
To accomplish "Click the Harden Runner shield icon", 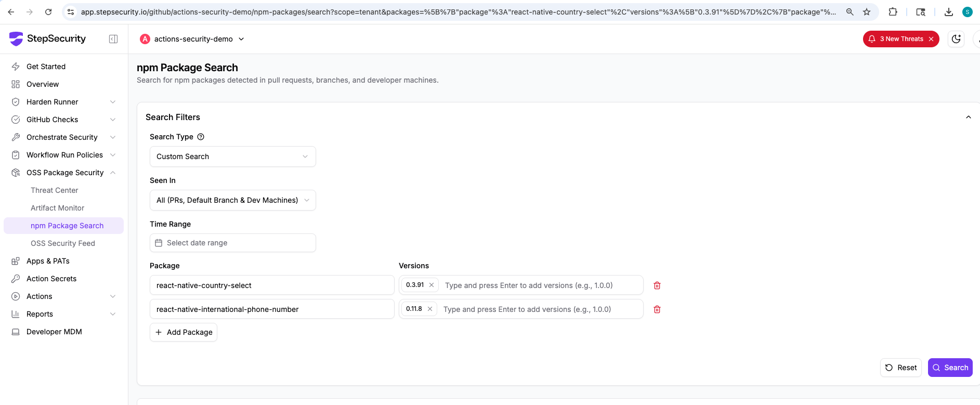I will coord(16,102).
